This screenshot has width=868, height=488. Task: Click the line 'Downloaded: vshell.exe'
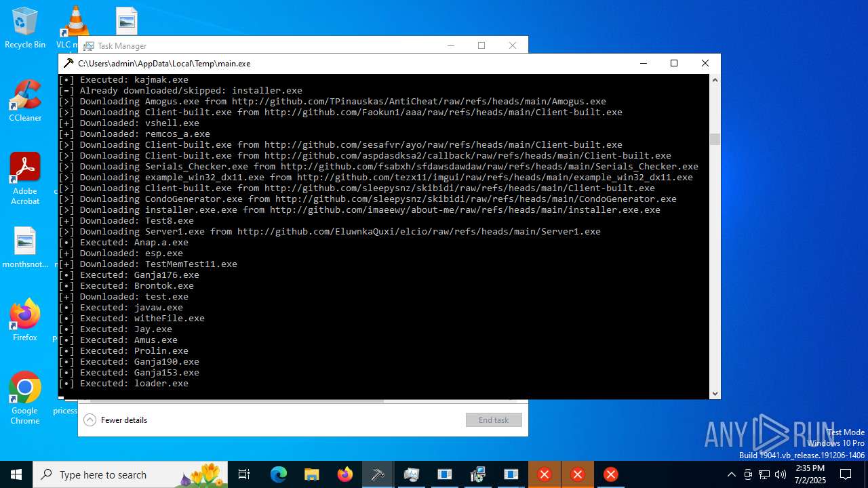(x=129, y=123)
